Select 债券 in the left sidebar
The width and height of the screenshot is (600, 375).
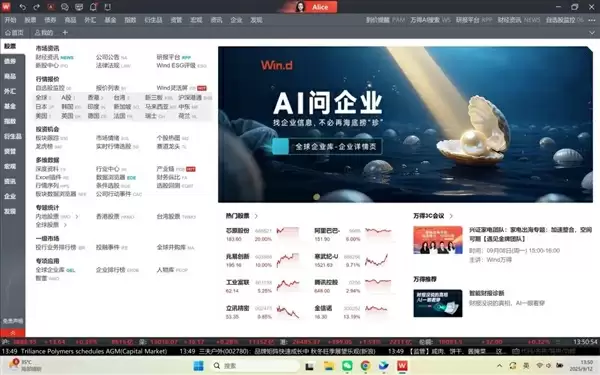(x=10, y=61)
